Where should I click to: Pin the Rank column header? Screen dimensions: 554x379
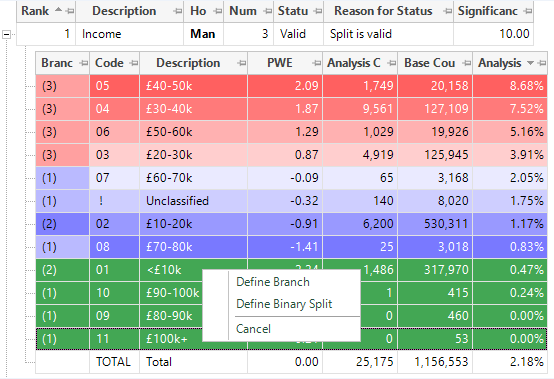[x=70, y=11]
